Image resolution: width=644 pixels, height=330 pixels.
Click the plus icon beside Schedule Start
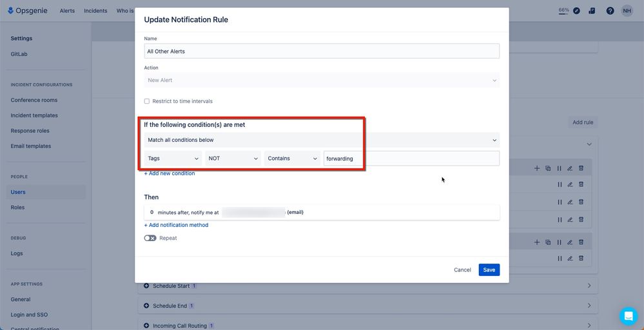pyautogui.click(x=146, y=286)
